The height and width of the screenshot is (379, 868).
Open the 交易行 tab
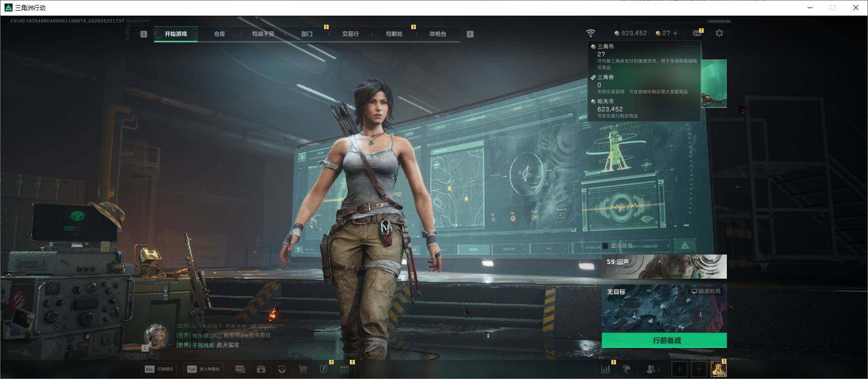point(350,34)
